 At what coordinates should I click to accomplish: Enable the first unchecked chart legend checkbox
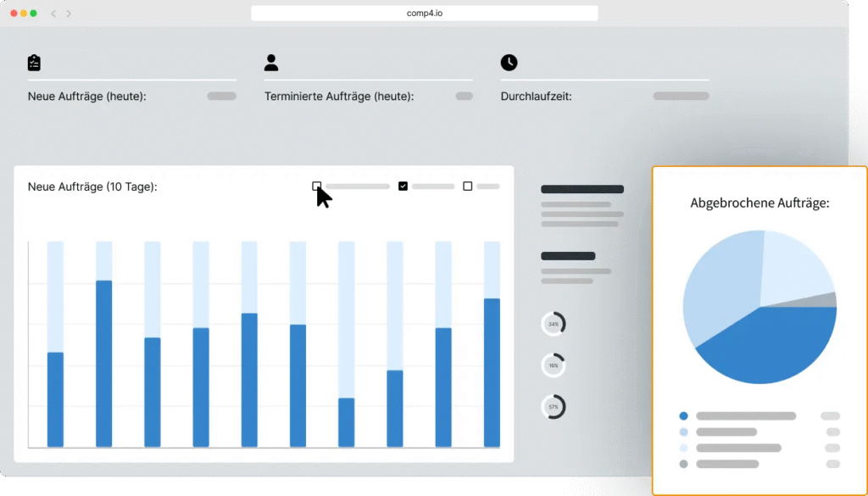pos(317,186)
